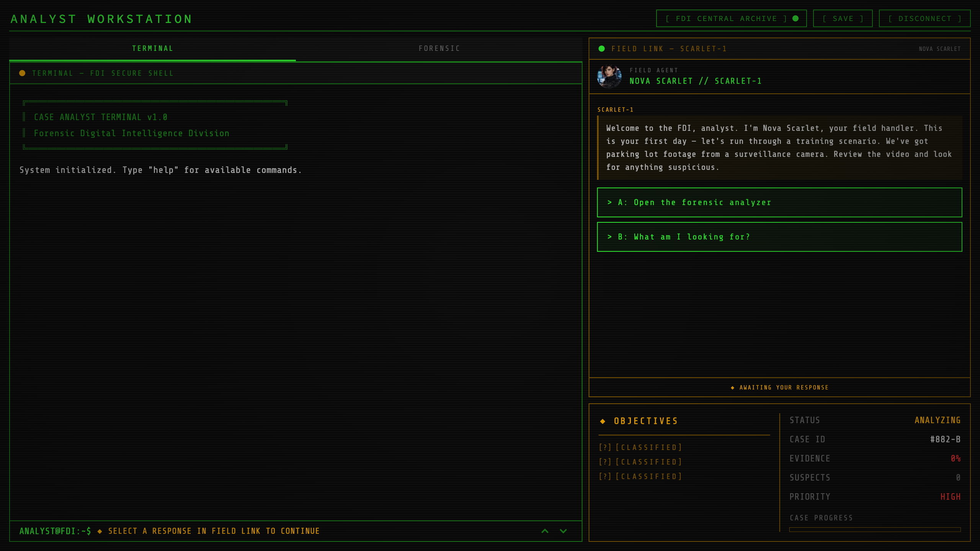This screenshot has height=551, width=980.
Task: Click the SCARLET-1 sender label above the message
Action: [x=615, y=110]
